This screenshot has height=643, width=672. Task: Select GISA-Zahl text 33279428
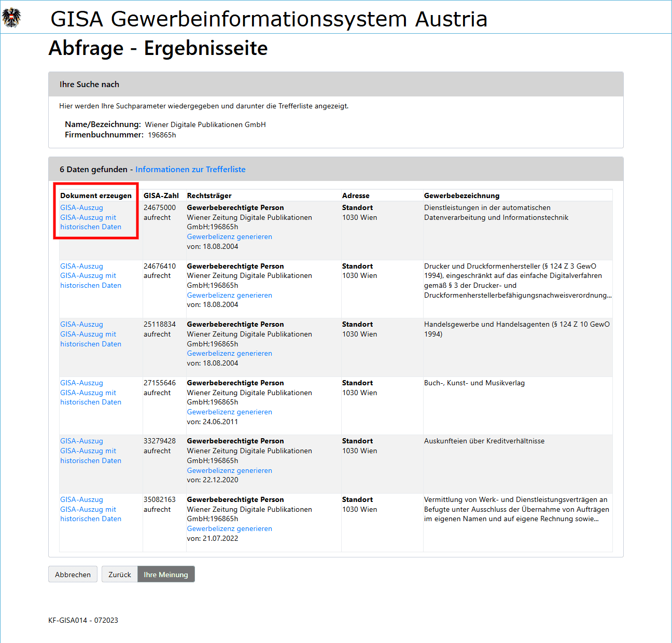click(160, 441)
